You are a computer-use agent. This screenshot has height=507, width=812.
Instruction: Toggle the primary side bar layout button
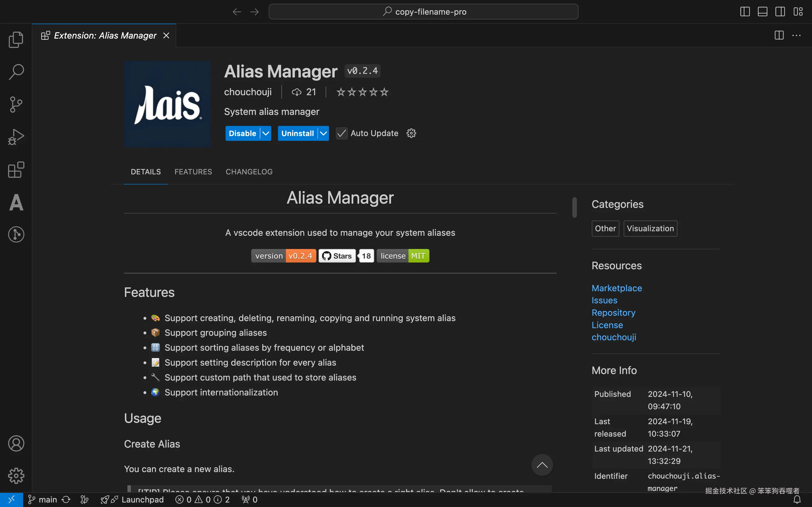click(745, 12)
